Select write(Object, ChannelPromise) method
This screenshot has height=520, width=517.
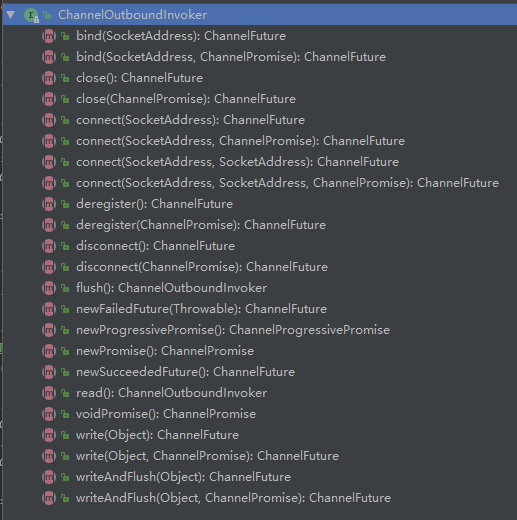tap(207, 456)
